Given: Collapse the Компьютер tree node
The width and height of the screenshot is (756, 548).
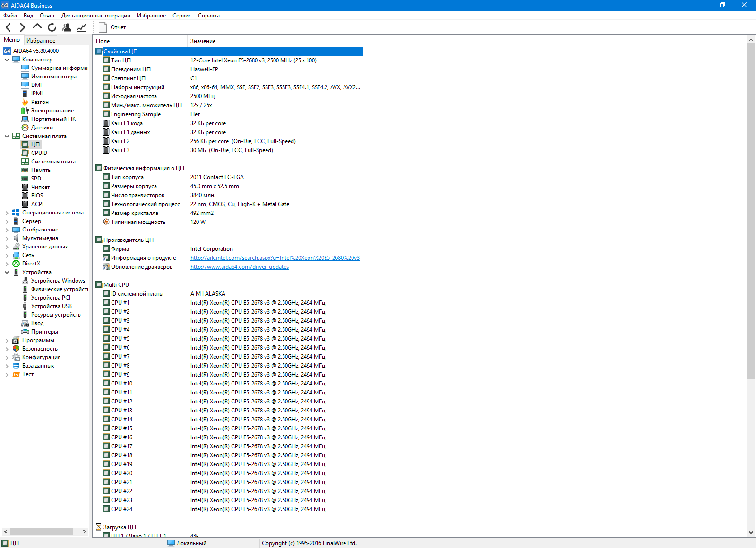Looking at the screenshot, I should tap(7, 60).
